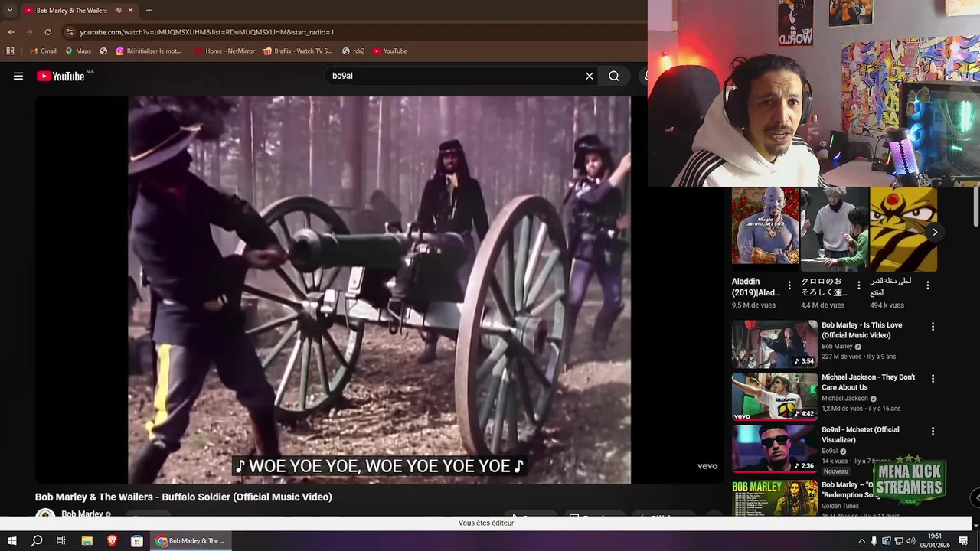This screenshot has width=980, height=551.
Task: Open options menu for Aladdin (2019) video
Action: coord(789,285)
